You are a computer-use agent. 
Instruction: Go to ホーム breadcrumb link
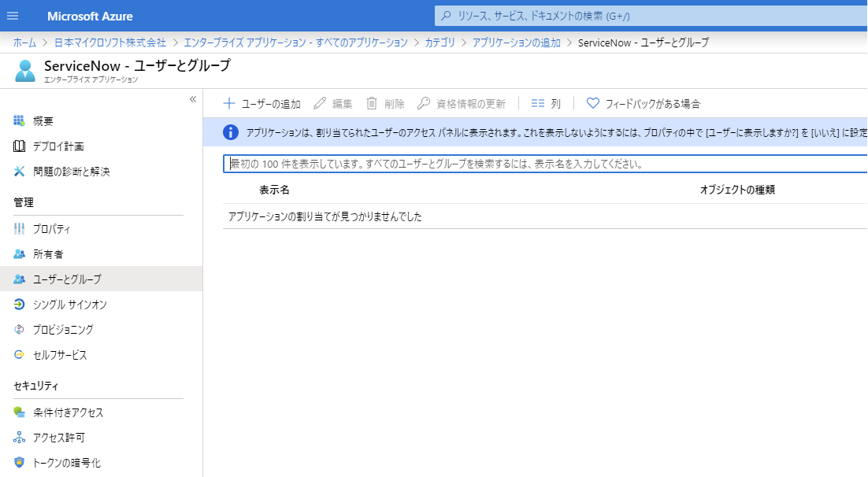coord(25,43)
